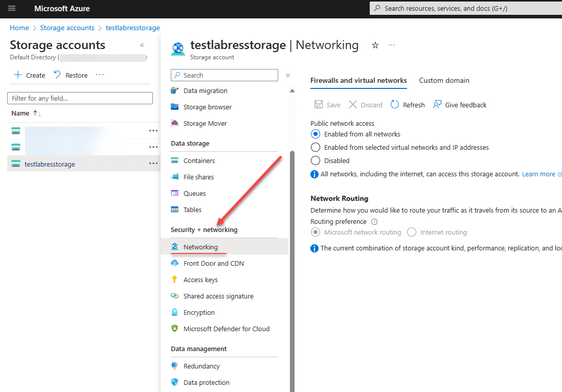Open Data migration menu item

coord(206,90)
